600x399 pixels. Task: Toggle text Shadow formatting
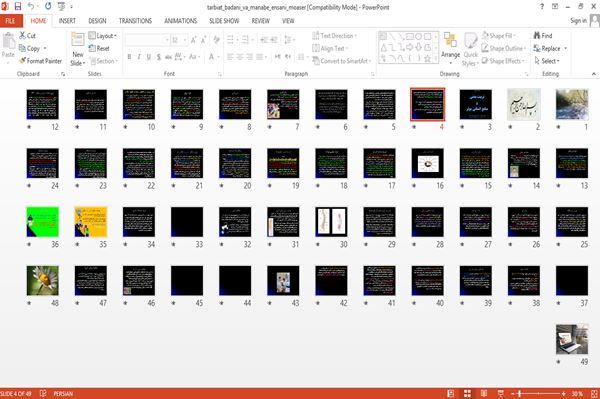[x=158, y=57]
